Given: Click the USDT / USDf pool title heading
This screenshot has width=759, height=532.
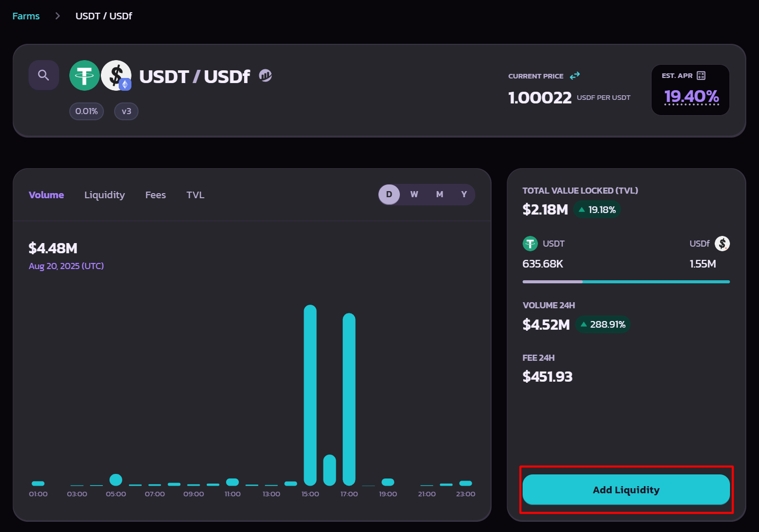Looking at the screenshot, I should point(195,76).
